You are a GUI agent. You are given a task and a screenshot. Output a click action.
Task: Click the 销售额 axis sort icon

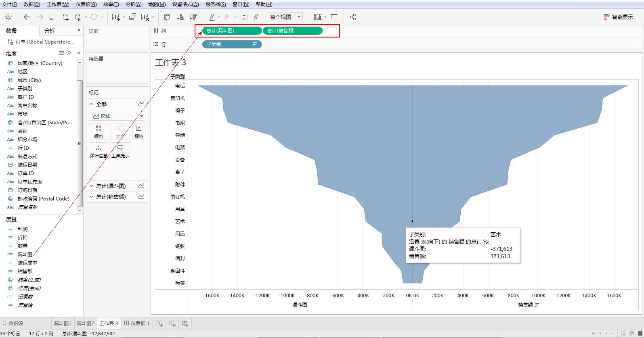point(537,305)
